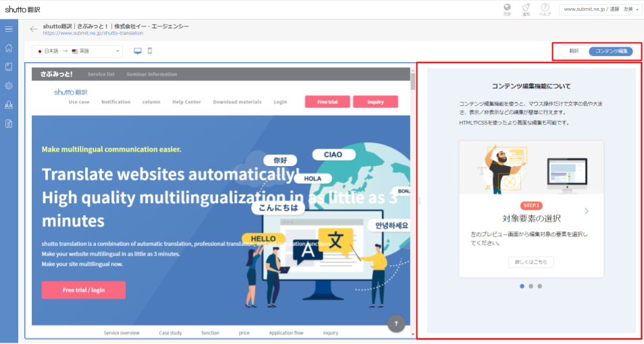
Task: Select Application flow in bottom nav
Action: tap(286, 333)
